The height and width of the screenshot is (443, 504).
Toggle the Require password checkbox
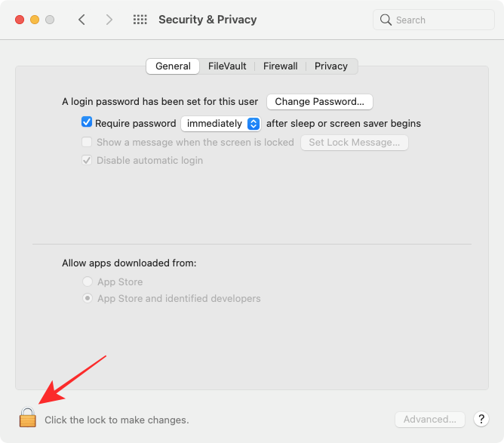[87, 123]
